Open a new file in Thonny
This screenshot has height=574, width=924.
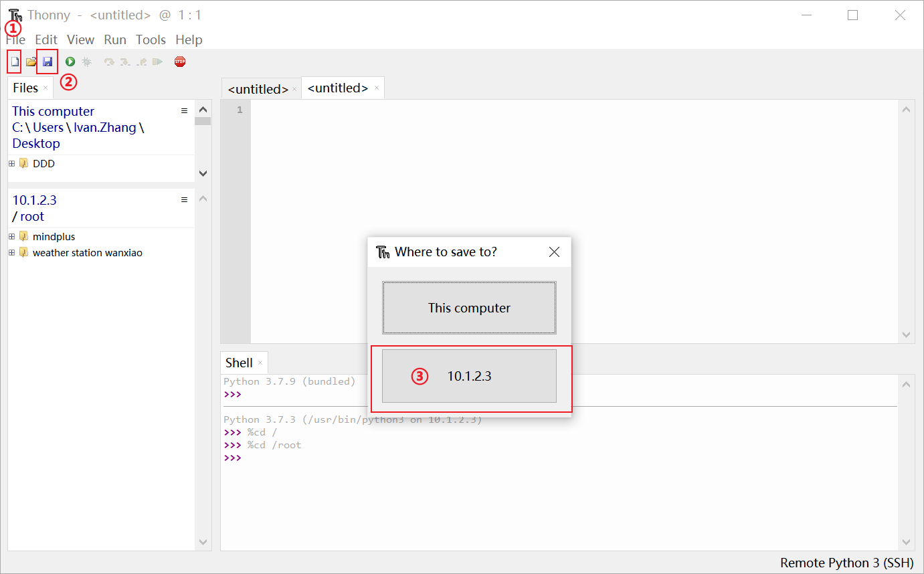click(x=14, y=61)
